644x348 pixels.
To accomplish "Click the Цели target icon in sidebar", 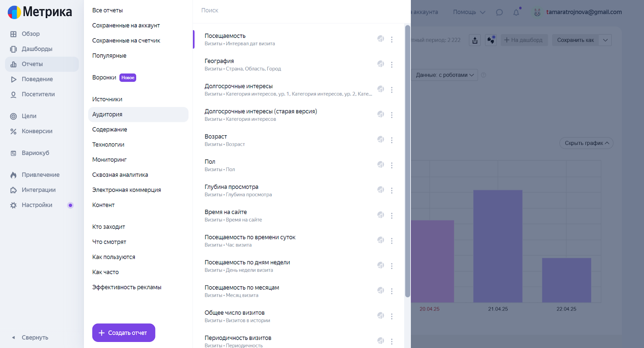I will (x=13, y=116).
